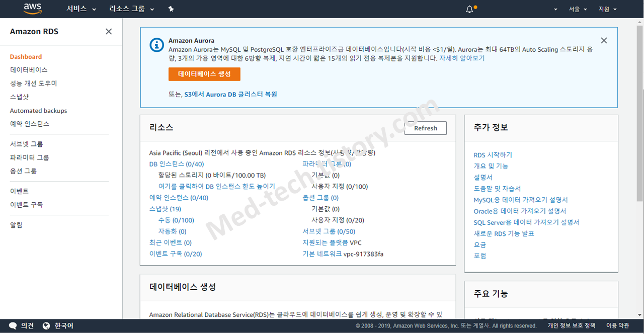Open the account name dropdown arrow
The height and width of the screenshot is (334, 644).
[x=556, y=9]
